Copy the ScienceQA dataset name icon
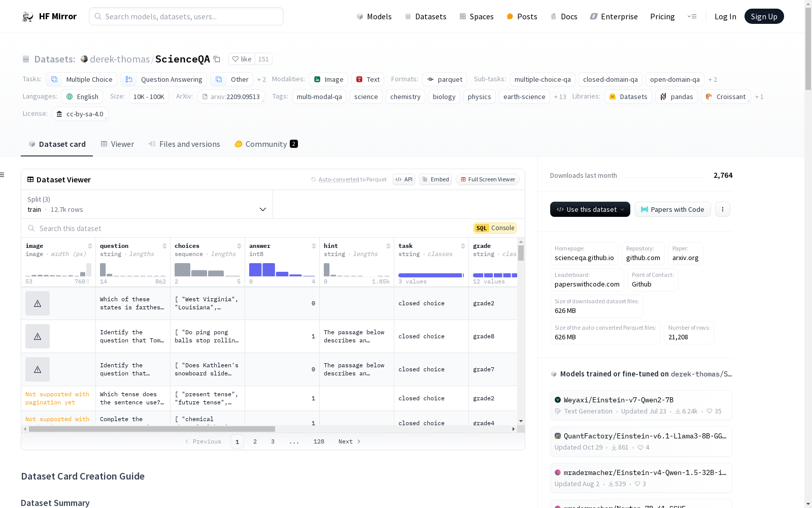Screen dimensions: 812x508 coord(217,59)
